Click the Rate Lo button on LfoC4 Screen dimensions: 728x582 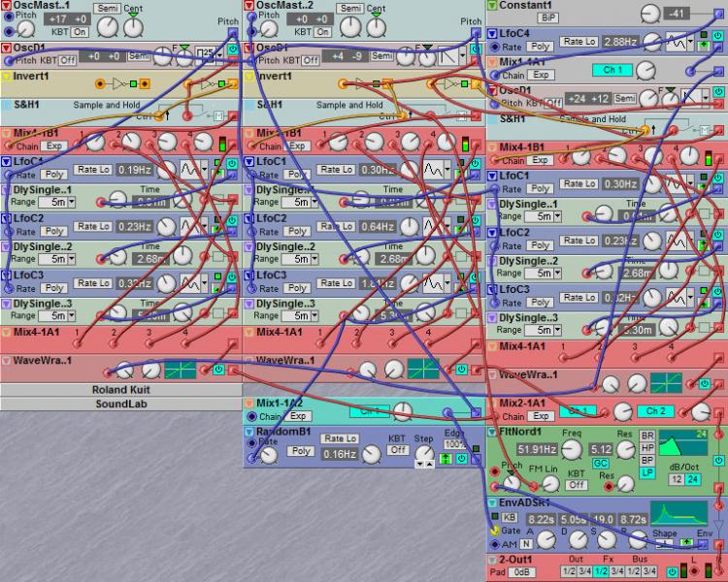click(579, 42)
